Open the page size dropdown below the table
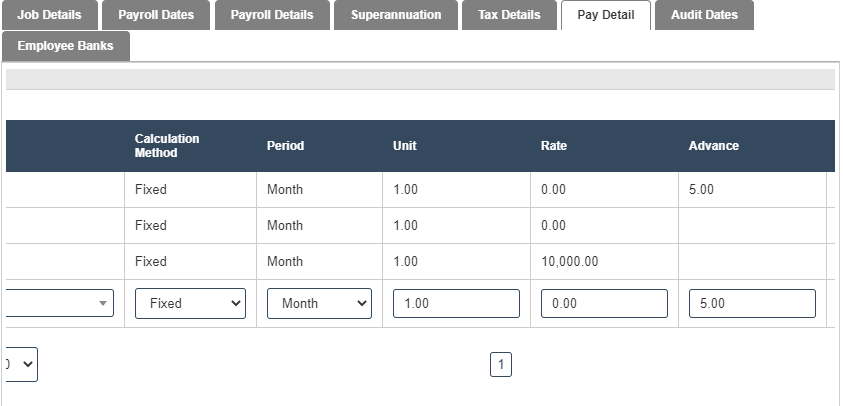The image size is (843, 406). (22, 365)
